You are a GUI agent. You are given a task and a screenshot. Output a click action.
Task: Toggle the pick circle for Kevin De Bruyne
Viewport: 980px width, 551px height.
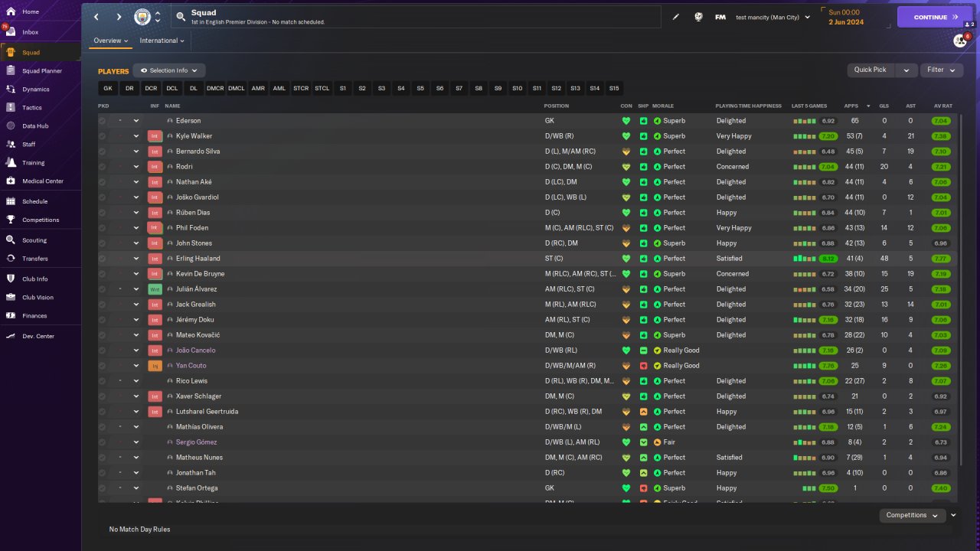[103, 274]
